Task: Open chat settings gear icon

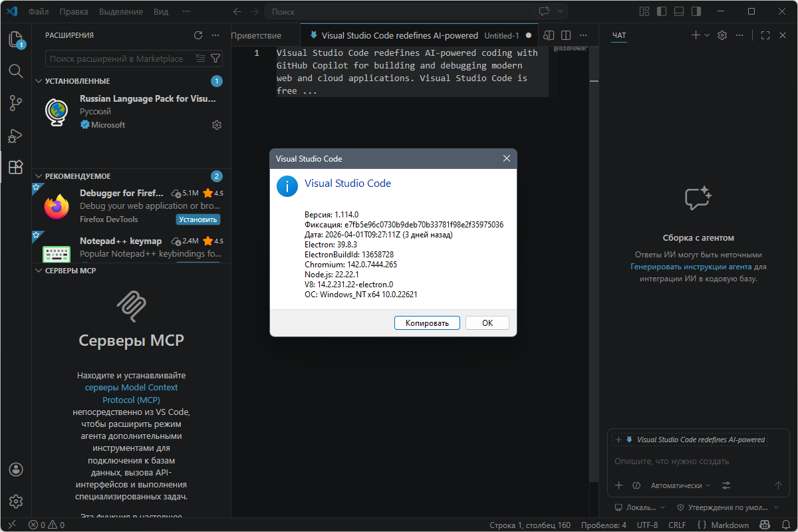Action: (722, 35)
